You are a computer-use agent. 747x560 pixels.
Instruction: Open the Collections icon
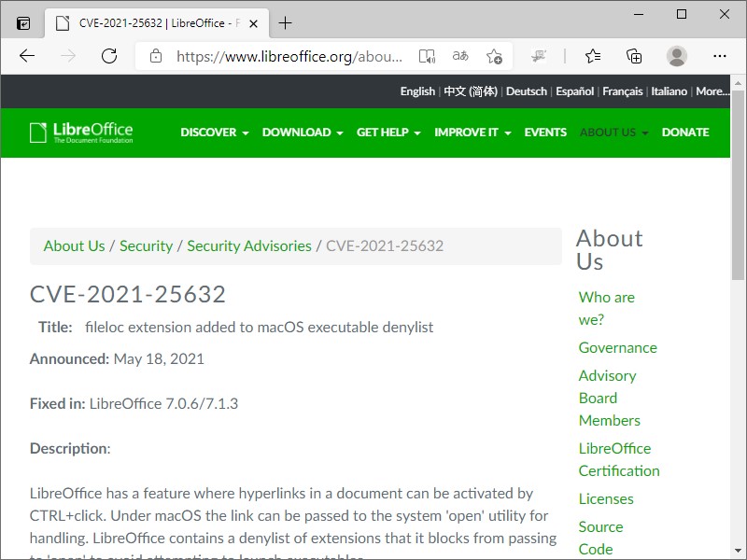coord(634,56)
